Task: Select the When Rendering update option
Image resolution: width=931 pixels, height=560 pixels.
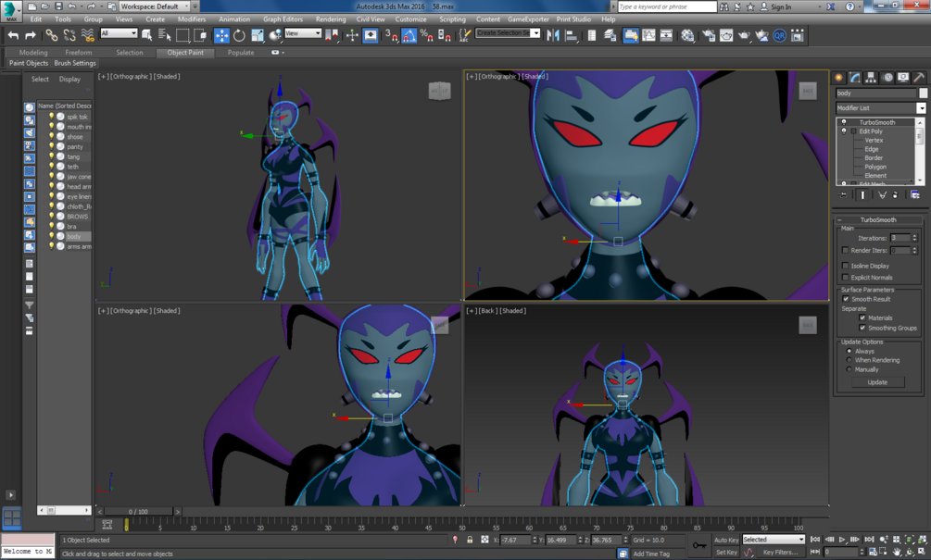Action: tap(849, 360)
